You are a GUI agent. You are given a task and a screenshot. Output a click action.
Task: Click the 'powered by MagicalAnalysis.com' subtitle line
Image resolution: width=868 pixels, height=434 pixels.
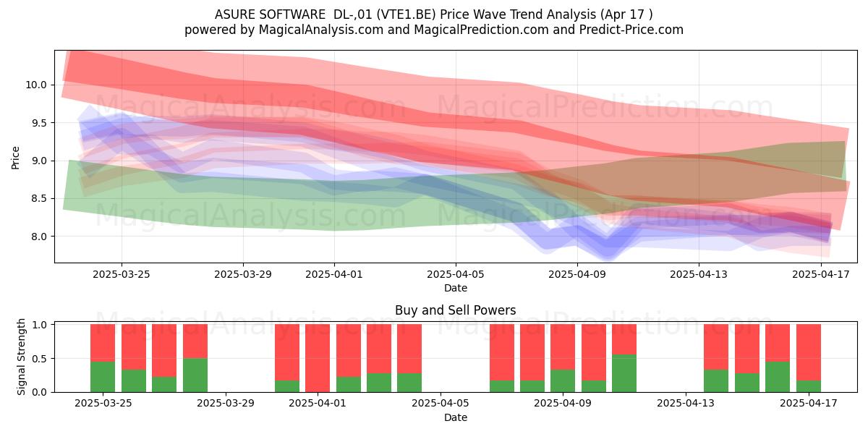pyautogui.click(x=434, y=30)
